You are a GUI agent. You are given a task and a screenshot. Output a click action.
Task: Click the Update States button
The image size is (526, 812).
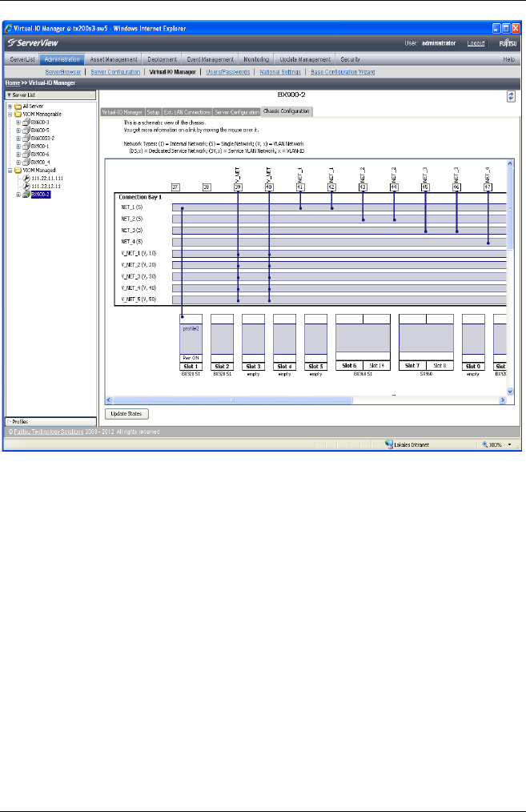pos(126,414)
